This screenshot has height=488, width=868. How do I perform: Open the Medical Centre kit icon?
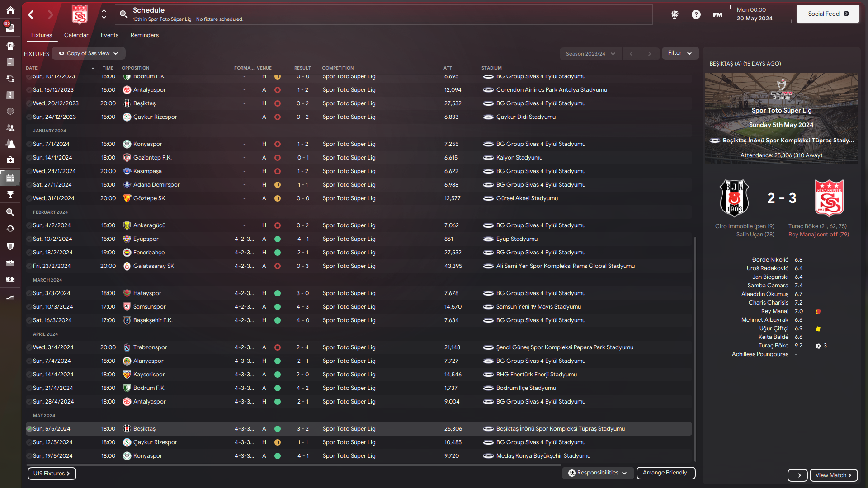click(10, 160)
